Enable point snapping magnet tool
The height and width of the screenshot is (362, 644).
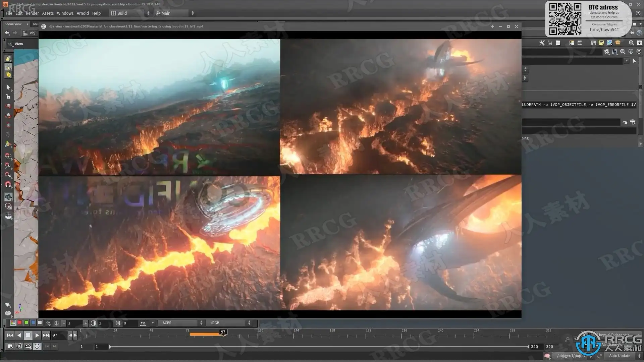click(8, 175)
